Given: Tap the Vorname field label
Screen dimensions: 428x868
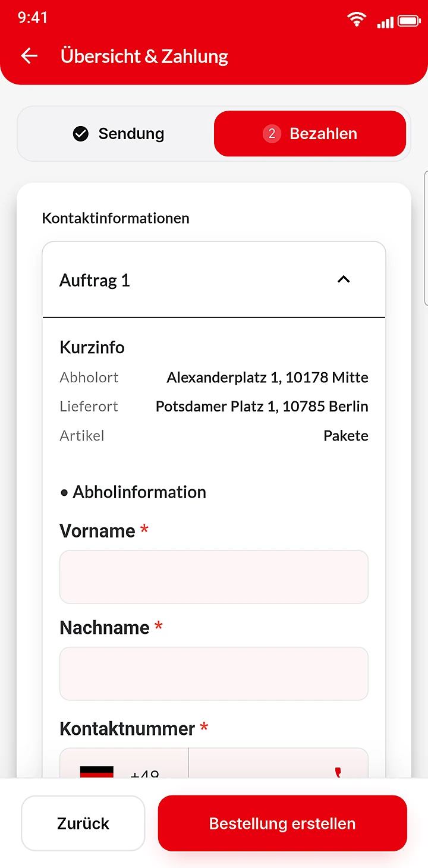Looking at the screenshot, I should [x=97, y=530].
